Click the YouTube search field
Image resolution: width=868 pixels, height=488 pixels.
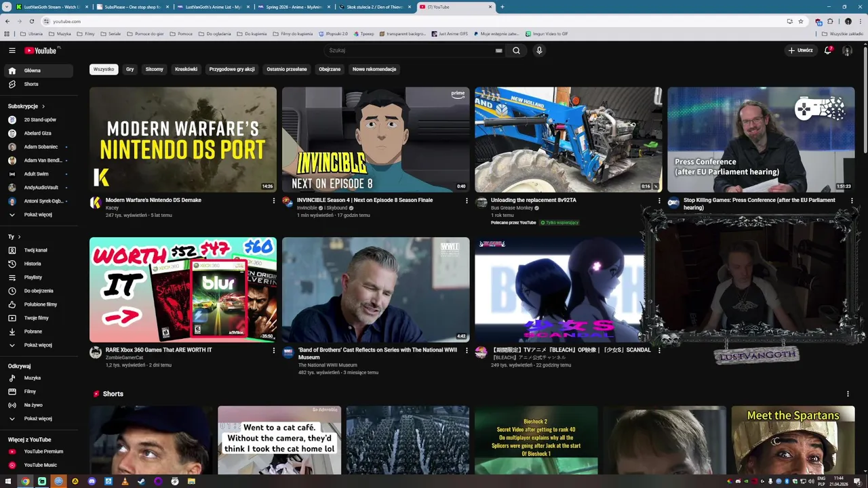(x=410, y=50)
